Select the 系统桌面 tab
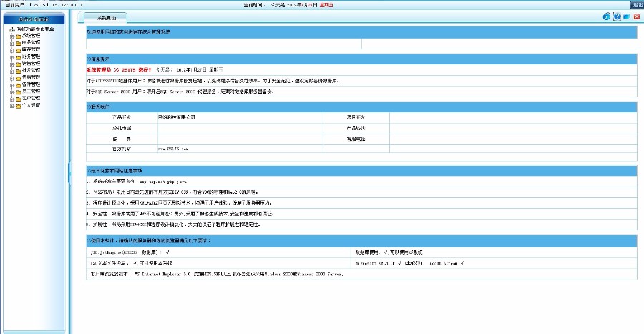Screen dimensions: 644x334 pyautogui.click(x=106, y=18)
